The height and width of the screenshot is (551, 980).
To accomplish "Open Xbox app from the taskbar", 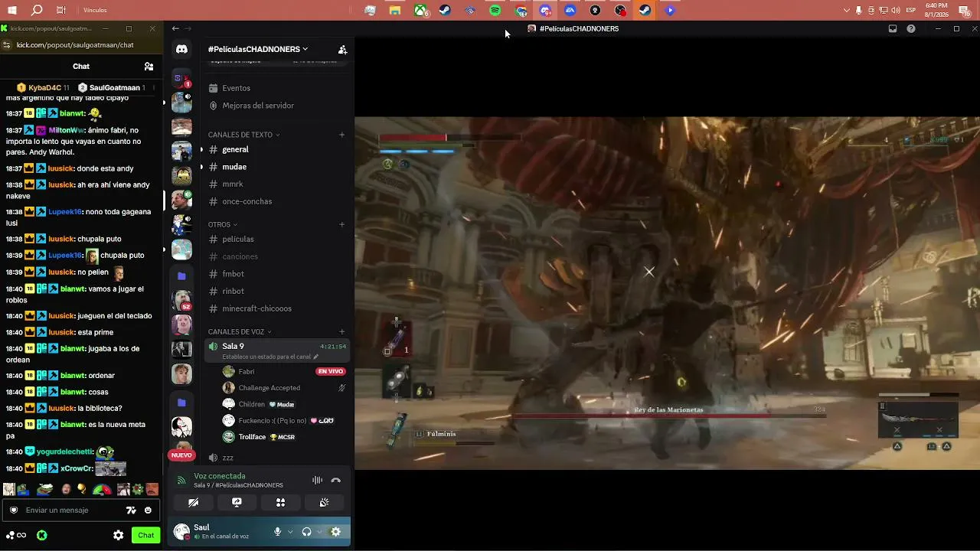I will point(420,11).
